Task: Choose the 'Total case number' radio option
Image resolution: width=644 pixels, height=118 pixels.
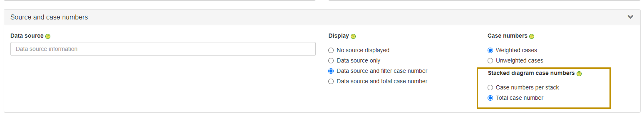Action: [490, 98]
